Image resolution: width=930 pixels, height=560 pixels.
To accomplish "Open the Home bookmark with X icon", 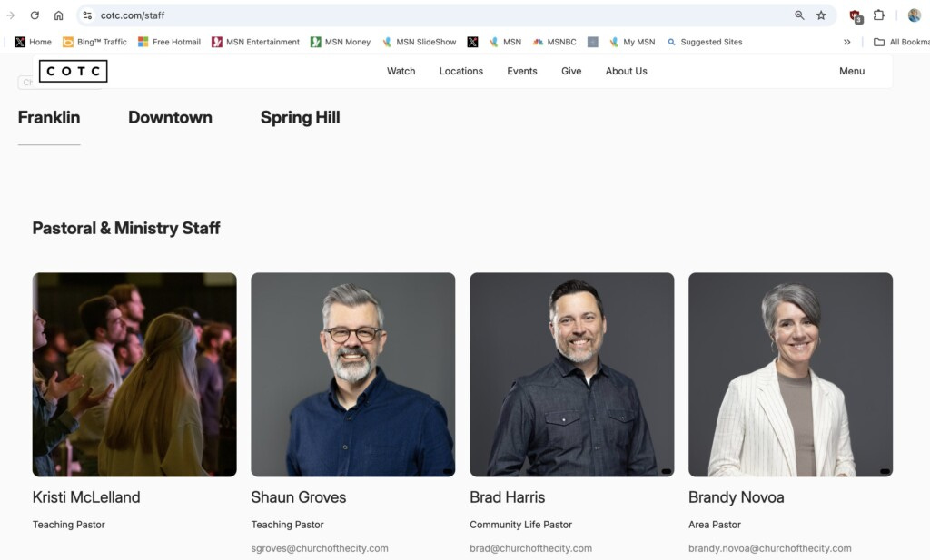I will 34,42.
